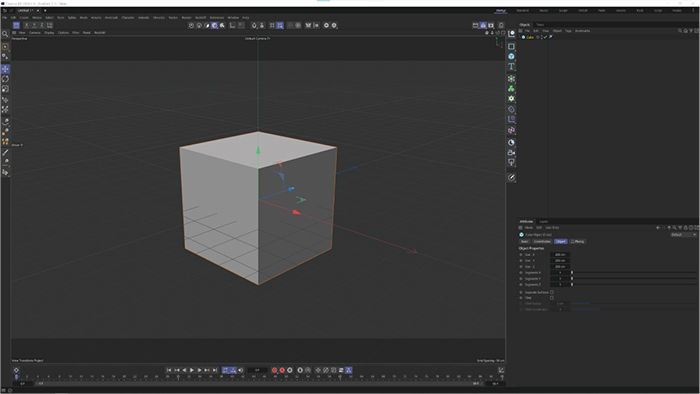Open the File menu in main menu bar
This screenshot has width=700, height=394.
4,18
